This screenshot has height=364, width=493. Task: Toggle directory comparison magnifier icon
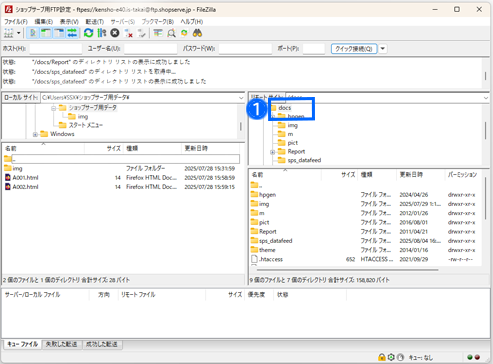click(x=171, y=33)
